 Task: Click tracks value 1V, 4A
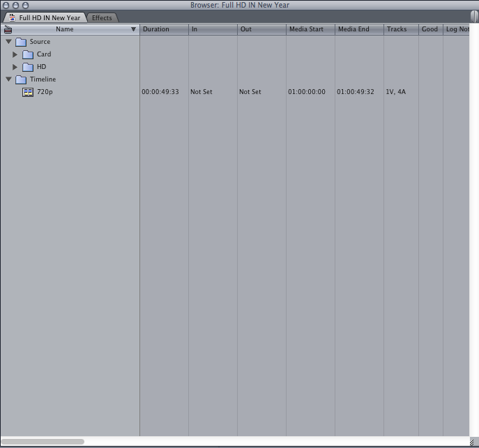(396, 92)
